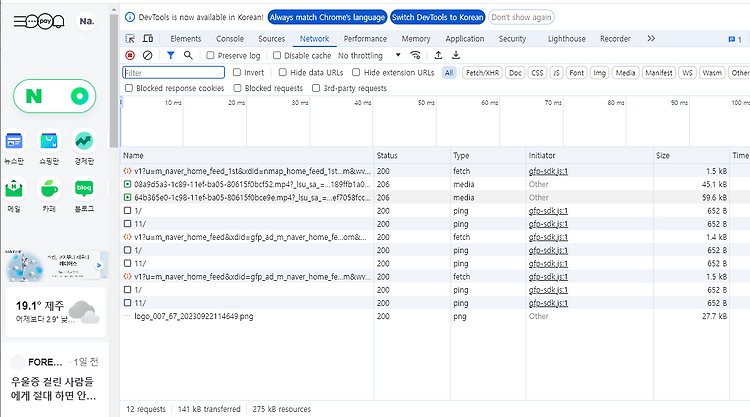Filter requests by Doc type
Screen dimensions: 750x417
[x=515, y=73]
